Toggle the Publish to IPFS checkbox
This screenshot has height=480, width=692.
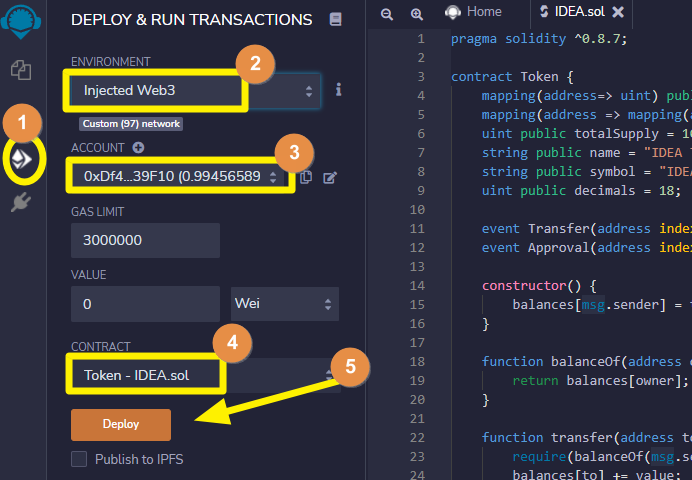[79, 459]
